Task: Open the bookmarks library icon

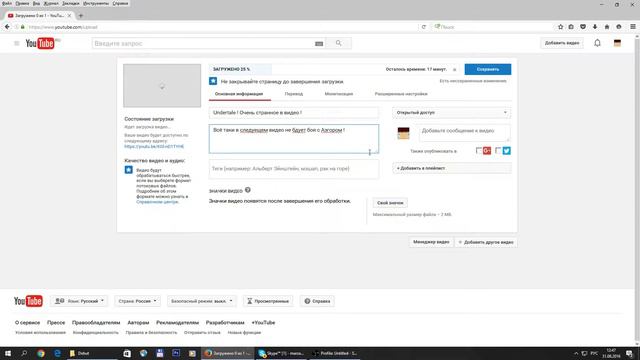Action: (x=571, y=27)
